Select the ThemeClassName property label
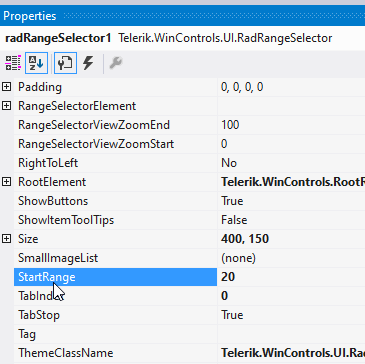Viewport: 365px width, 364px height. [x=66, y=353]
